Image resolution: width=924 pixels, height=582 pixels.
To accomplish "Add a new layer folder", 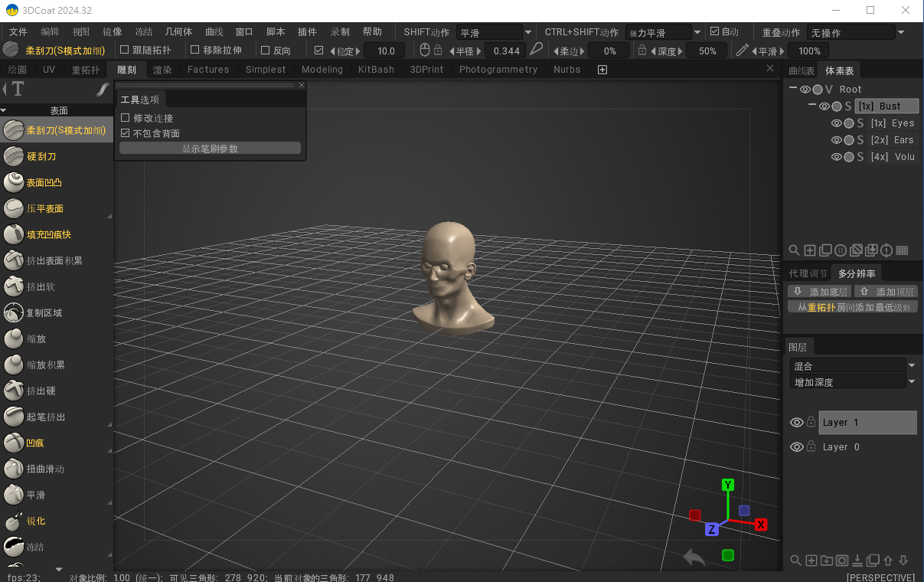I will 827,561.
